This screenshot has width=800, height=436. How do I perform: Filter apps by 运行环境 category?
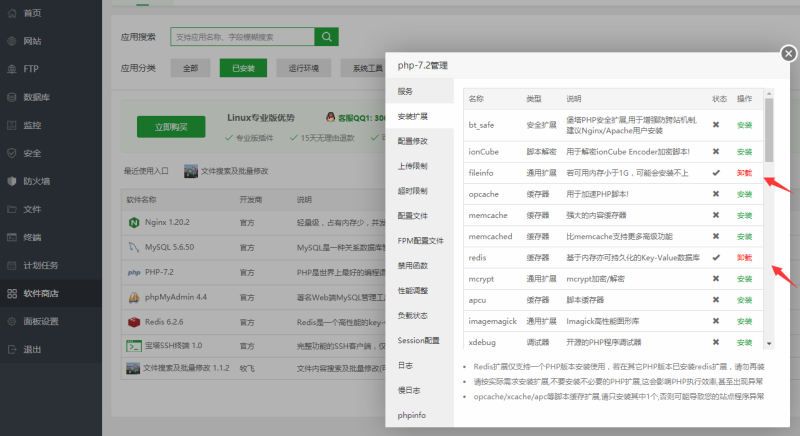(x=304, y=68)
